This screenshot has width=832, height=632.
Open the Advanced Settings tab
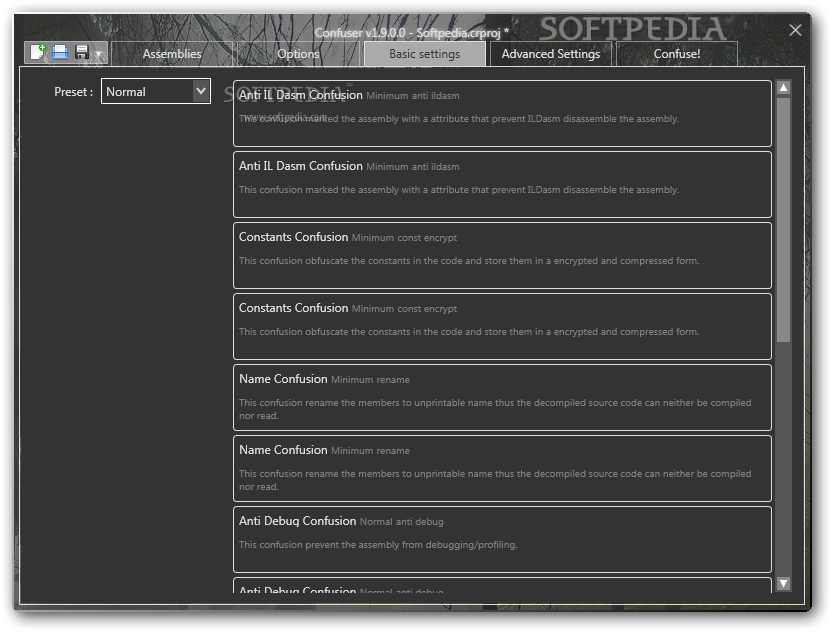click(551, 54)
